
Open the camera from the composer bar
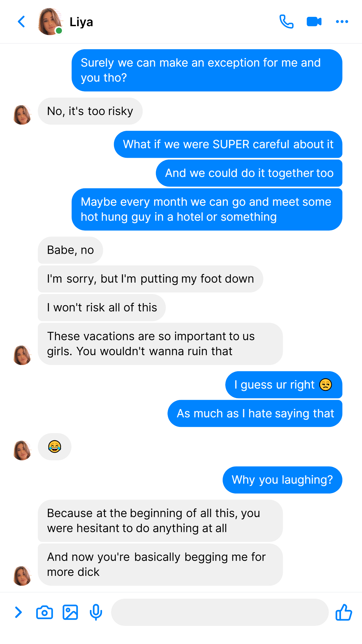(45, 612)
